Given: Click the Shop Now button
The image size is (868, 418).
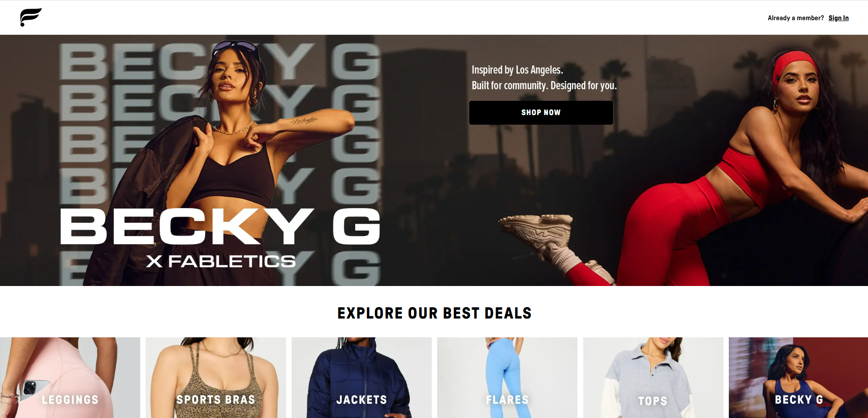Looking at the screenshot, I should (541, 113).
